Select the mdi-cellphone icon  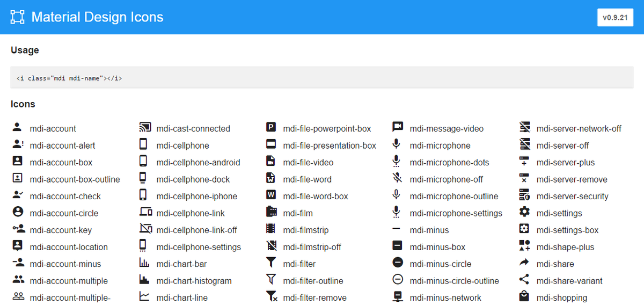[x=143, y=144]
